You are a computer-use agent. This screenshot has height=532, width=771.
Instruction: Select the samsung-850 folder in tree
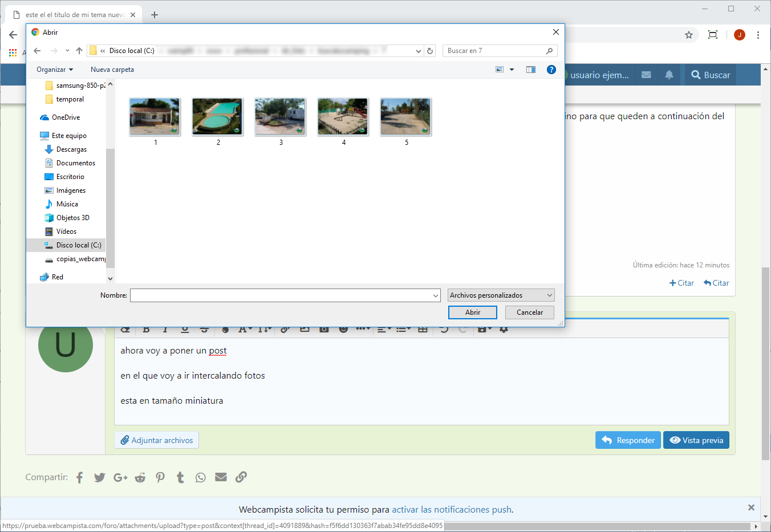point(75,86)
